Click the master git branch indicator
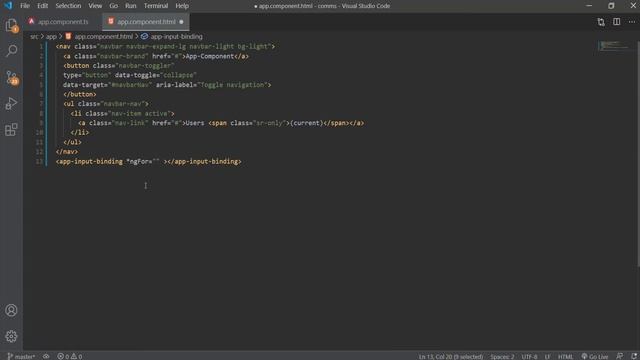Viewport: 640px width, 360px height. [x=21, y=356]
